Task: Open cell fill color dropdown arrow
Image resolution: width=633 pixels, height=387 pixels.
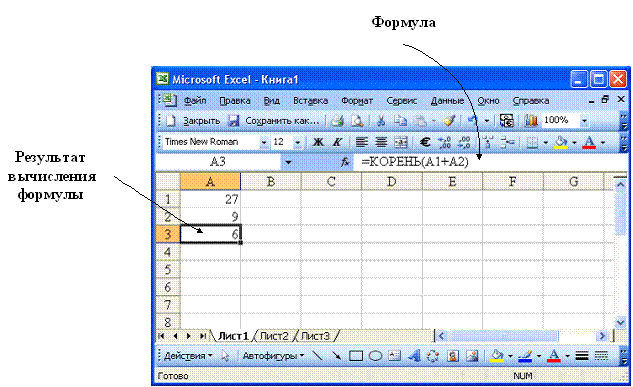Action: click(x=574, y=142)
